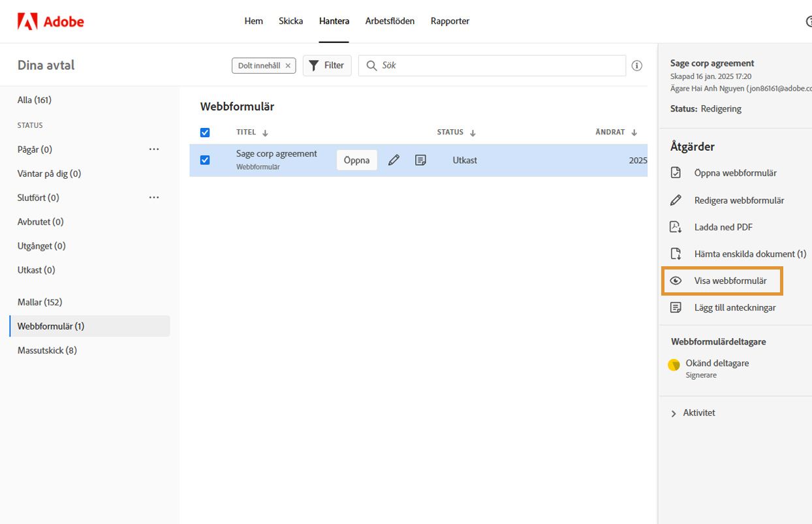Click the Ladda ned PDF icon

tap(676, 227)
